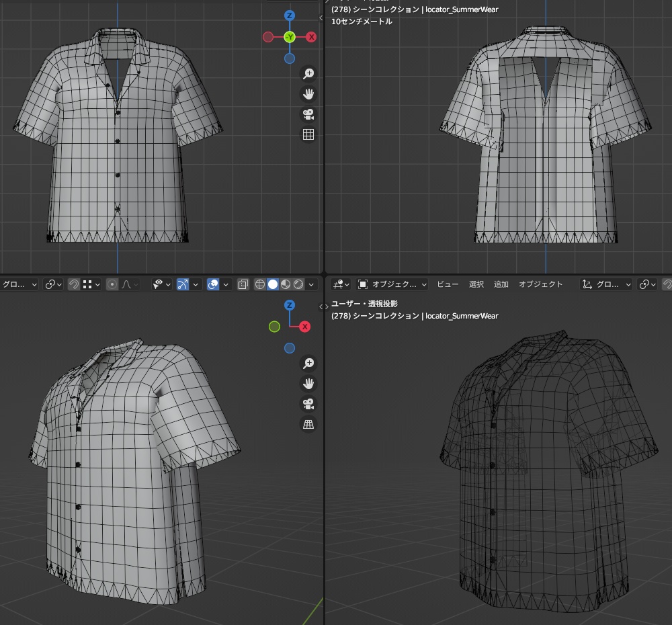Click the red X axis gizmo in top-left viewport
The height and width of the screenshot is (625, 672).
pyautogui.click(x=312, y=37)
